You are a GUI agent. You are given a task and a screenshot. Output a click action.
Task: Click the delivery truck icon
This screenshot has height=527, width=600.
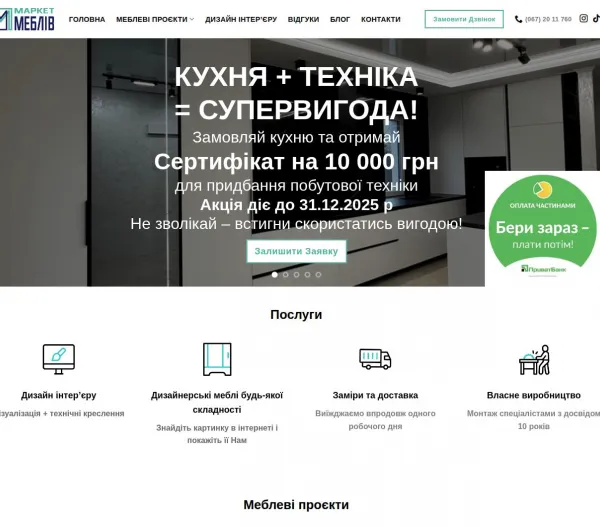pyautogui.click(x=375, y=359)
